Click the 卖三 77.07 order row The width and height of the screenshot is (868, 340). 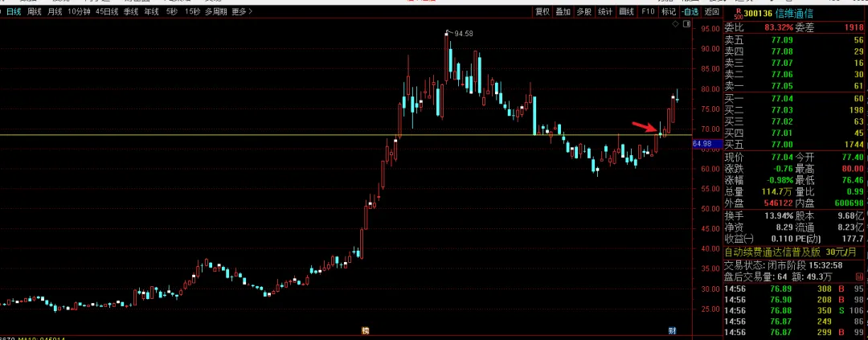pyautogui.click(x=795, y=63)
